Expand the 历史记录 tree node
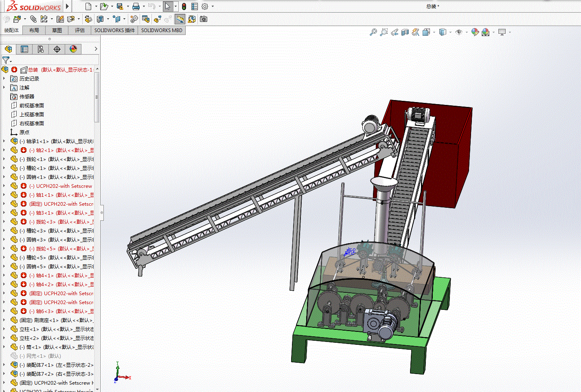This screenshot has height=392, width=581. click(4, 78)
